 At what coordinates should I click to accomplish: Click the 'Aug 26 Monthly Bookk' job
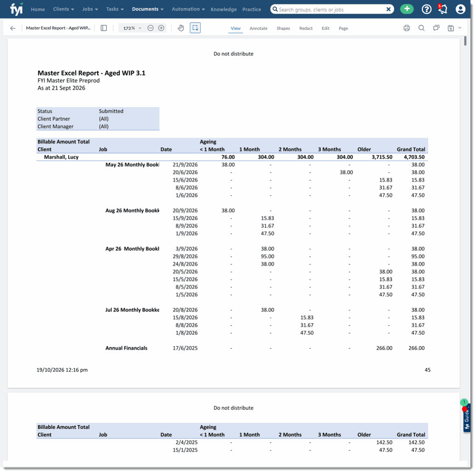pos(132,211)
